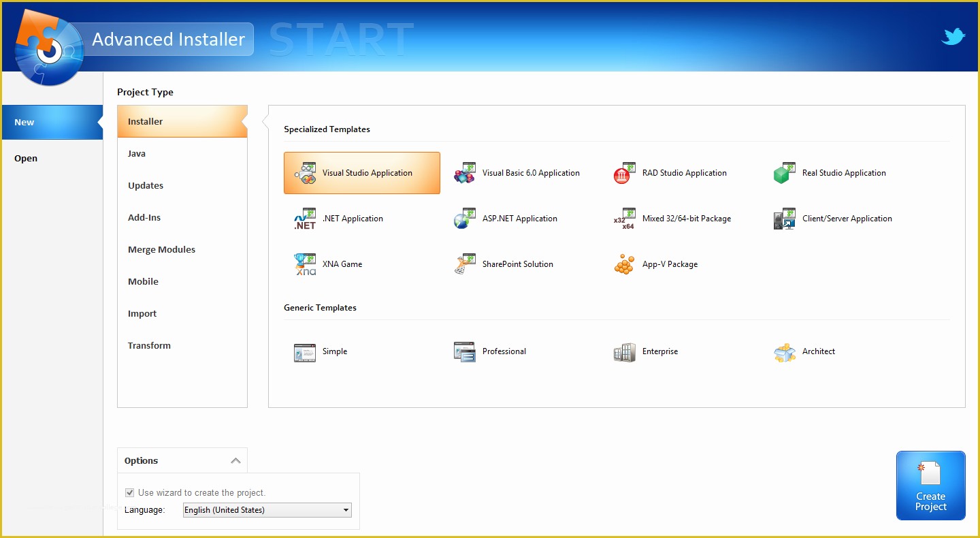Click the Real Studio Application label
This screenshot has height=538, width=980.
point(844,173)
